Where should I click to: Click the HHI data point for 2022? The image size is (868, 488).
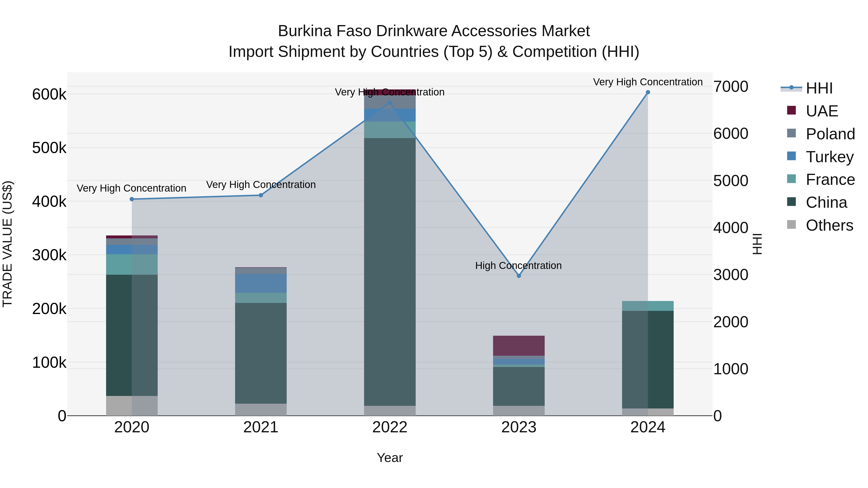390,103
